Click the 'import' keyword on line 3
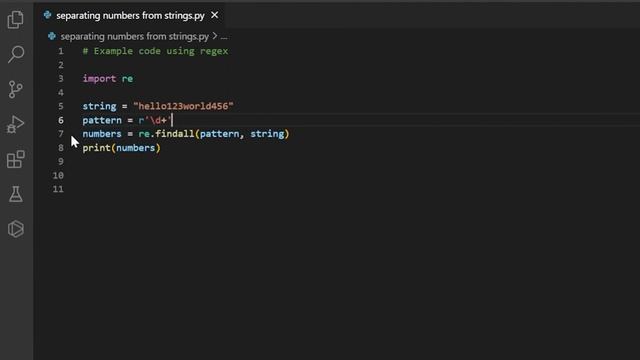The image size is (640, 360). click(x=99, y=78)
